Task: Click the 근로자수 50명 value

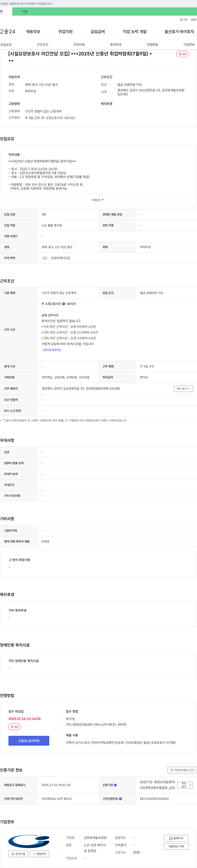Action: tap(136, 852)
